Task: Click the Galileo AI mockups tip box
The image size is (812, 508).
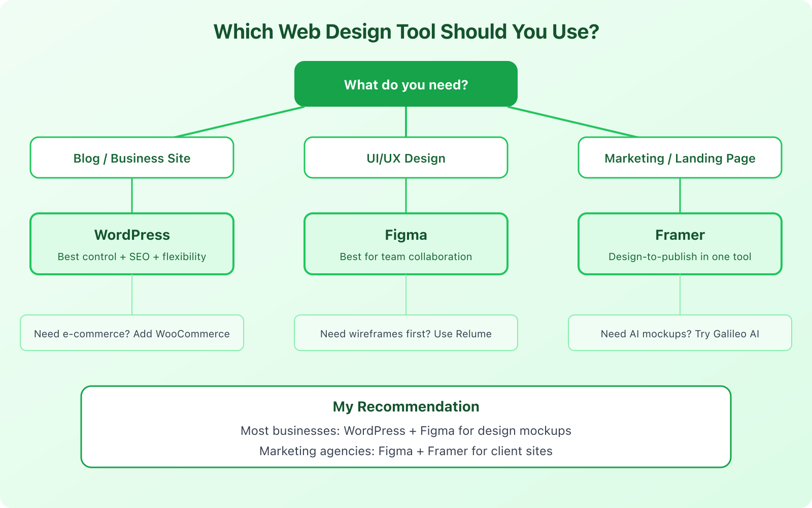Action: [x=680, y=333]
